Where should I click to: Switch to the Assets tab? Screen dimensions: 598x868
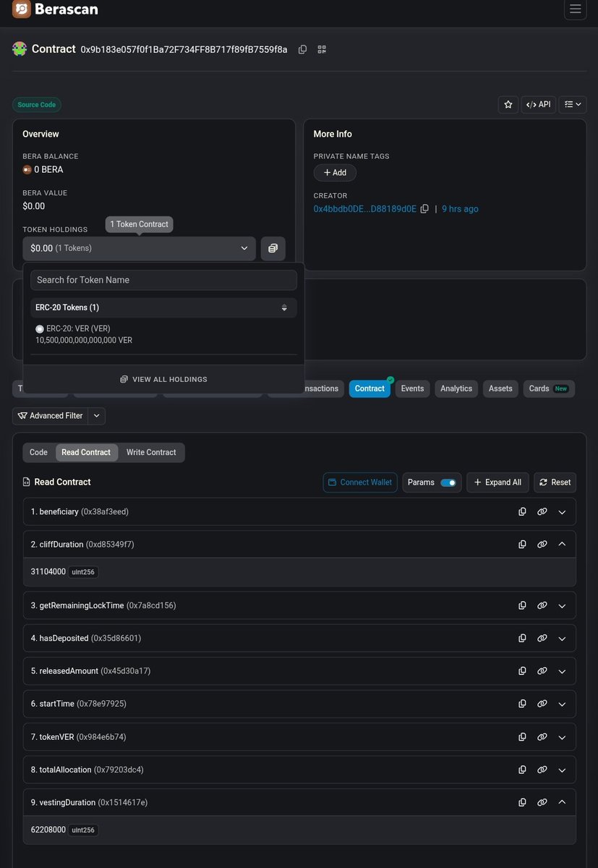click(x=500, y=388)
